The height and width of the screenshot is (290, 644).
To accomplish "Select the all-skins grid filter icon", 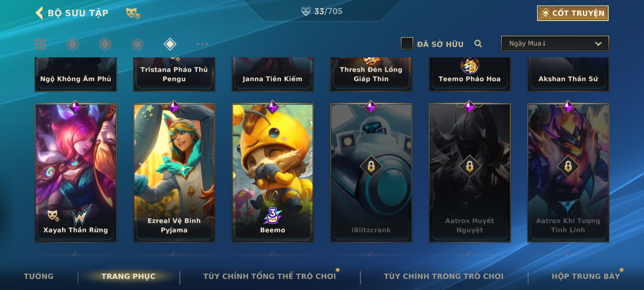I will click(x=40, y=44).
